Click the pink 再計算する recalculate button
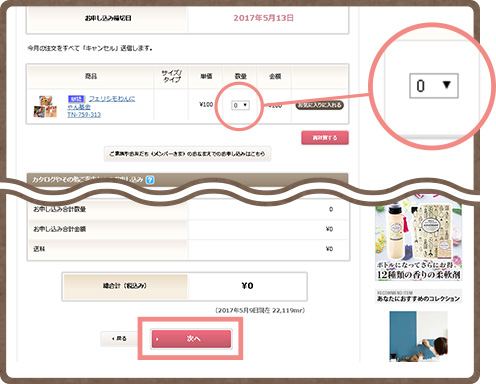 [x=325, y=138]
